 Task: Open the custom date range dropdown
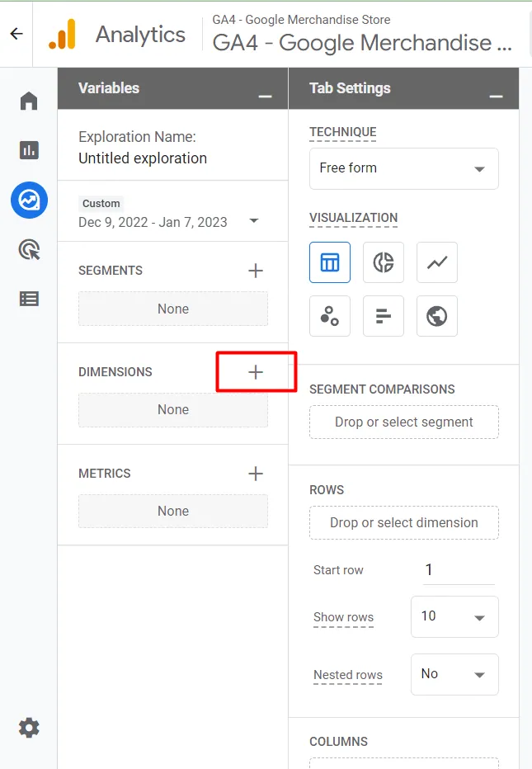click(254, 220)
